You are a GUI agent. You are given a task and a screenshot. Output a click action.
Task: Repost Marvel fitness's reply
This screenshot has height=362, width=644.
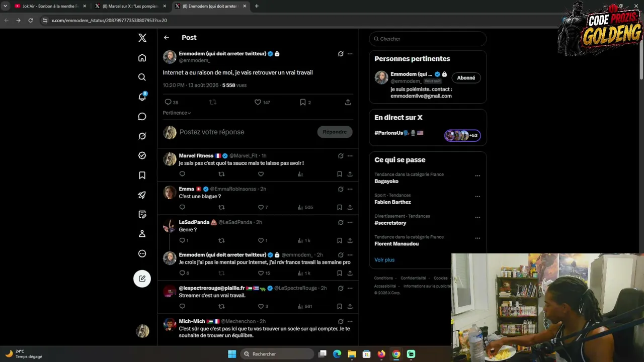click(221, 174)
